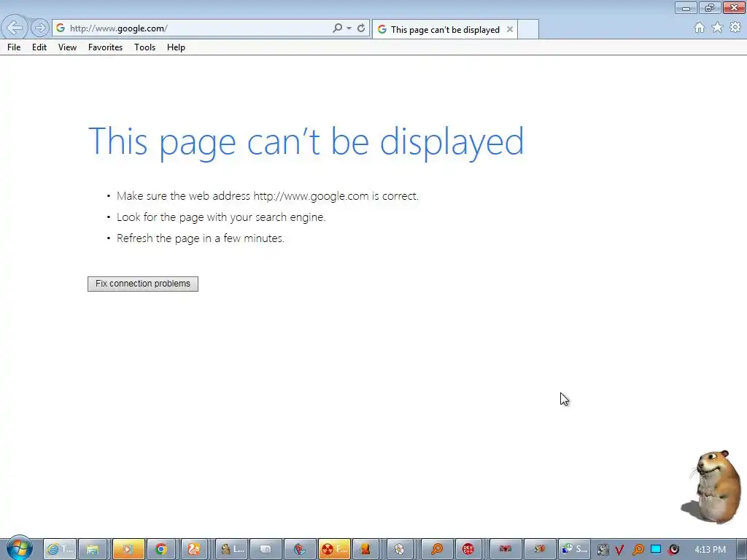Open the File menu
747x560 pixels.
click(14, 47)
